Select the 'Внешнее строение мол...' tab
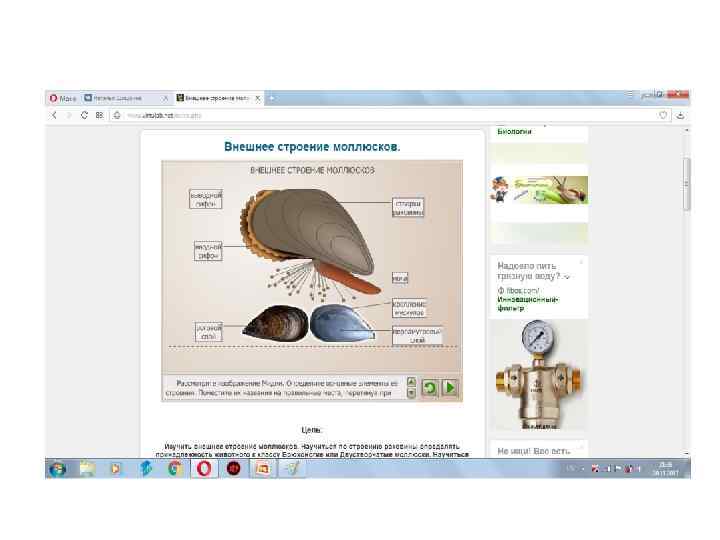 point(219,98)
